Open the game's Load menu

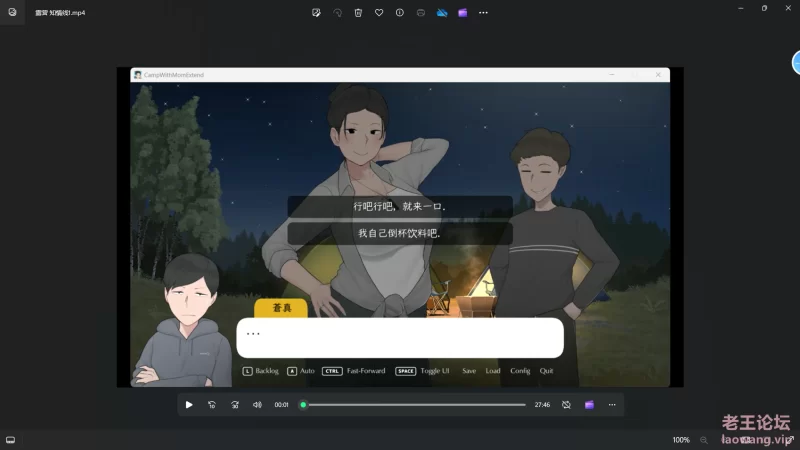click(x=493, y=371)
